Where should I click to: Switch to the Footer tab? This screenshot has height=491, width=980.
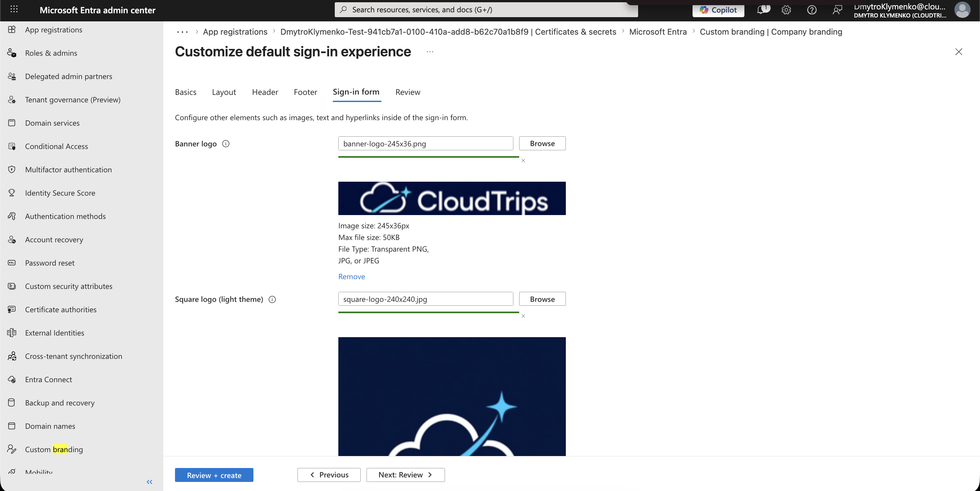click(x=305, y=92)
